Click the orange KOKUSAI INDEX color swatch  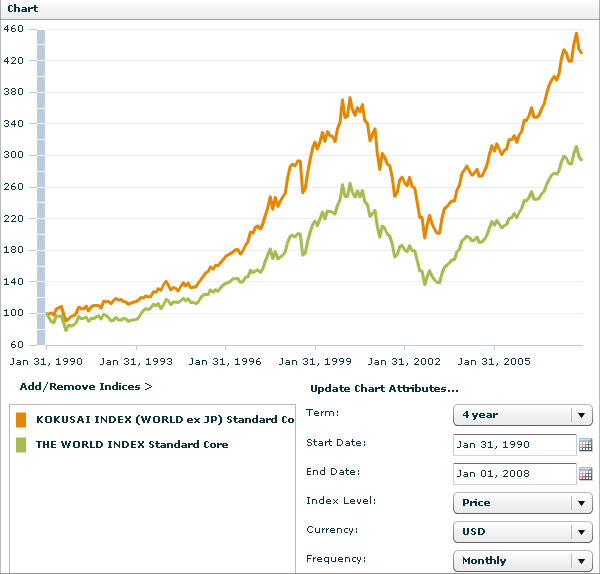click(x=22, y=420)
